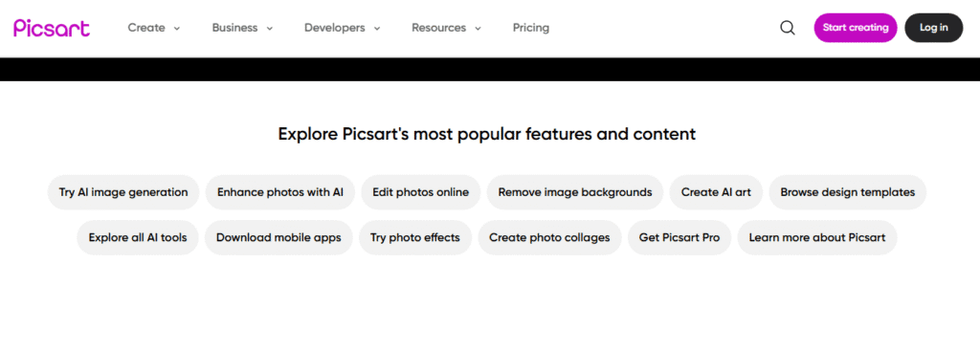980x351 pixels.
Task: Open Learn more about Picsart
Action: [x=817, y=237]
